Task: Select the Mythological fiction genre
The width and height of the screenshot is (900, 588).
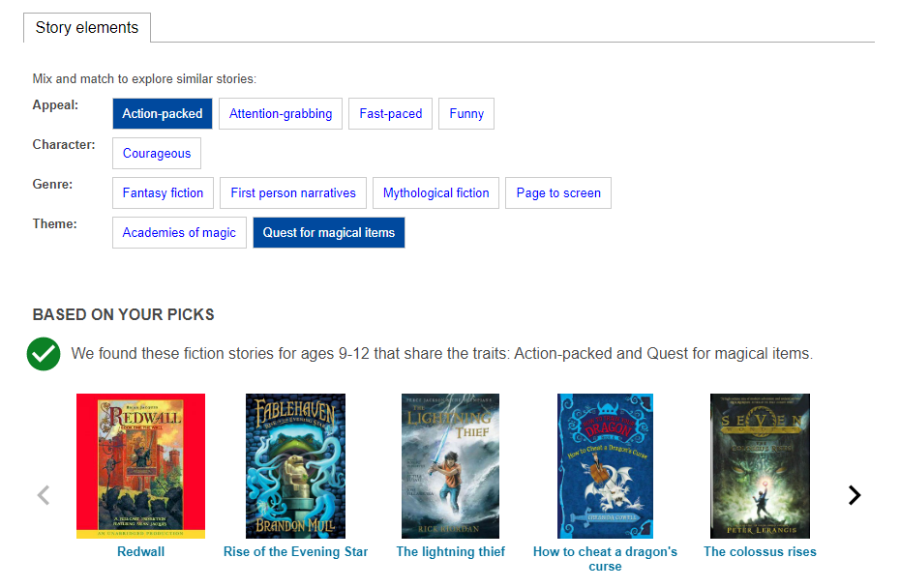Action: pos(435,192)
